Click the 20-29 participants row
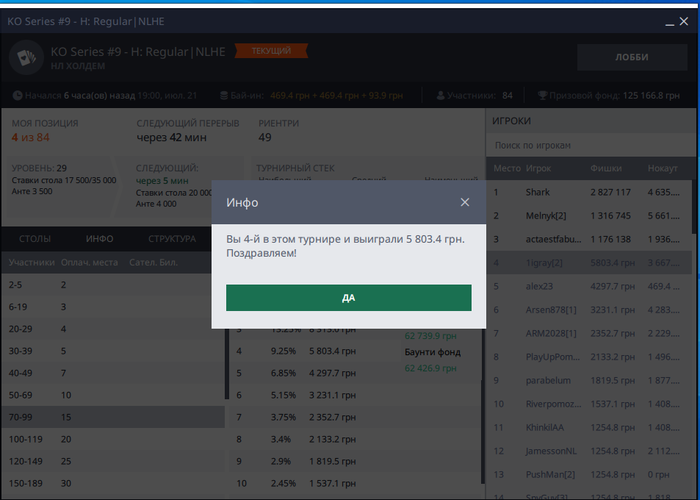The width and height of the screenshot is (700, 500). click(113, 329)
